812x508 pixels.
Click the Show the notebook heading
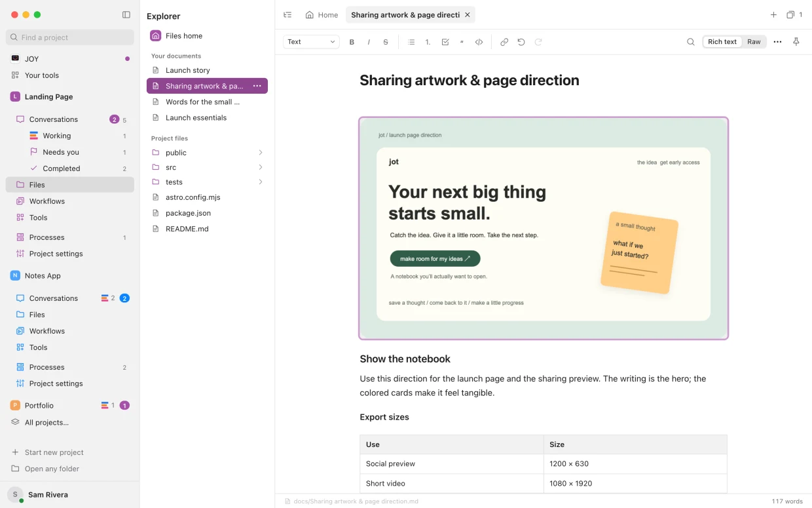click(405, 359)
